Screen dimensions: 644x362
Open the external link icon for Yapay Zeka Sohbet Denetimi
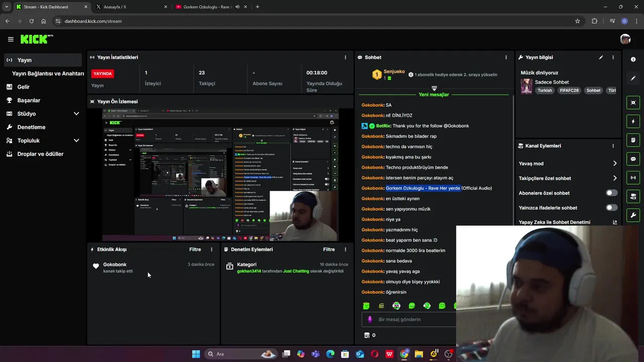point(615,222)
